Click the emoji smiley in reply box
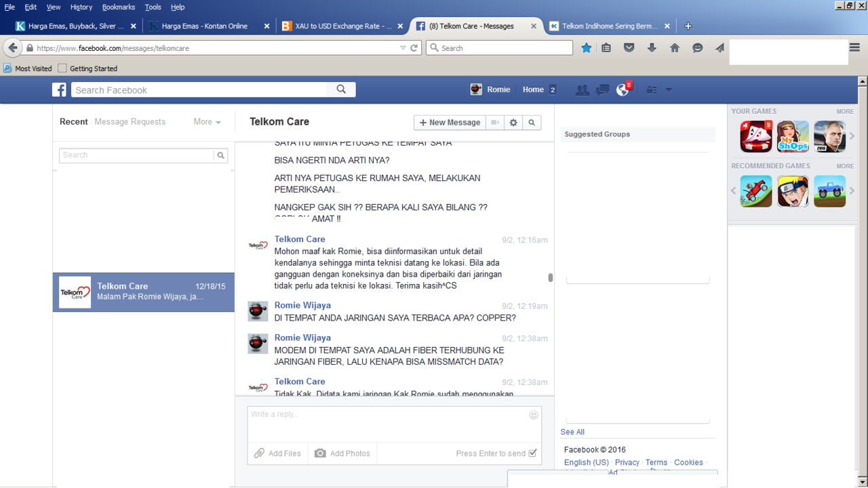The width and height of the screenshot is (868, 488). (534, 415)
